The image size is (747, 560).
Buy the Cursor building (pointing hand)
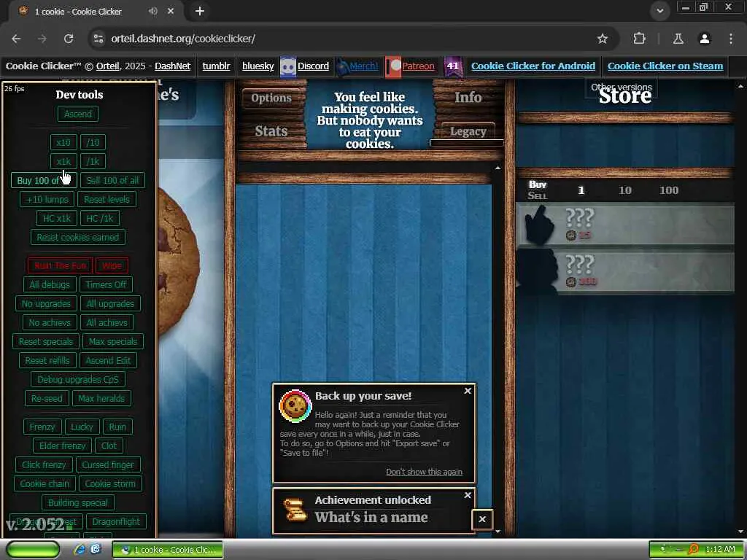coord(625,225)
